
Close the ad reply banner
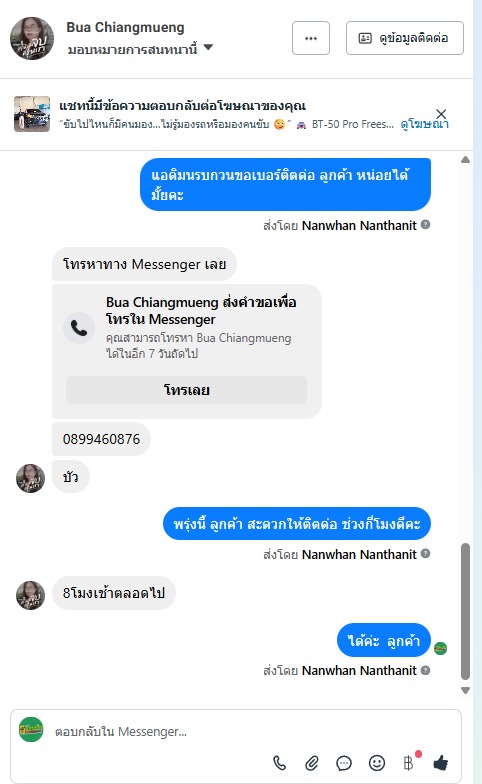click(441, 114)
